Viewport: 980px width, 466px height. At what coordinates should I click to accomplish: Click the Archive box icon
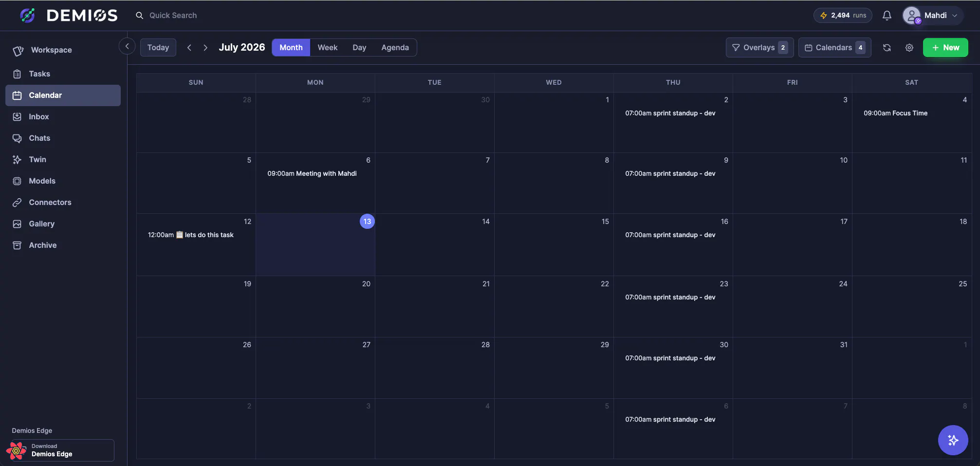17,245
